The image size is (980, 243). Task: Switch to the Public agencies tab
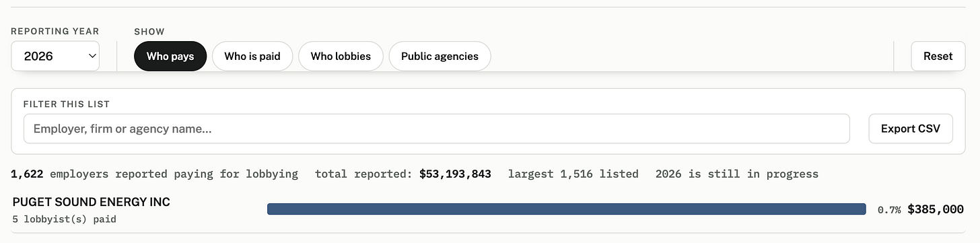(x=440, y=57)
